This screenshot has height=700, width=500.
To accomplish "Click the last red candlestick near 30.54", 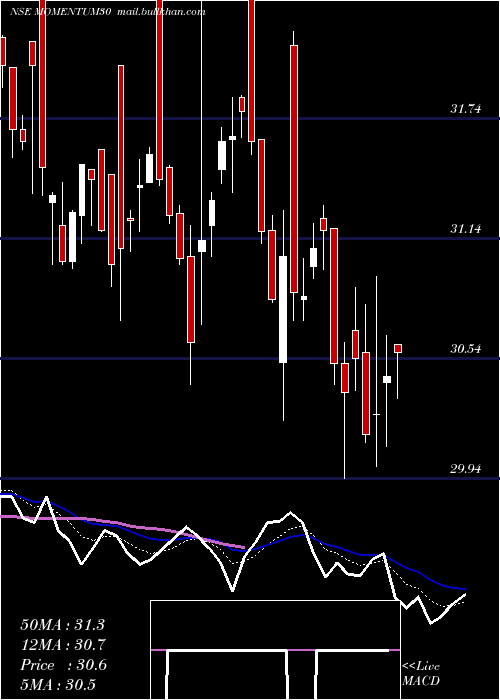I will pos(397,348).
